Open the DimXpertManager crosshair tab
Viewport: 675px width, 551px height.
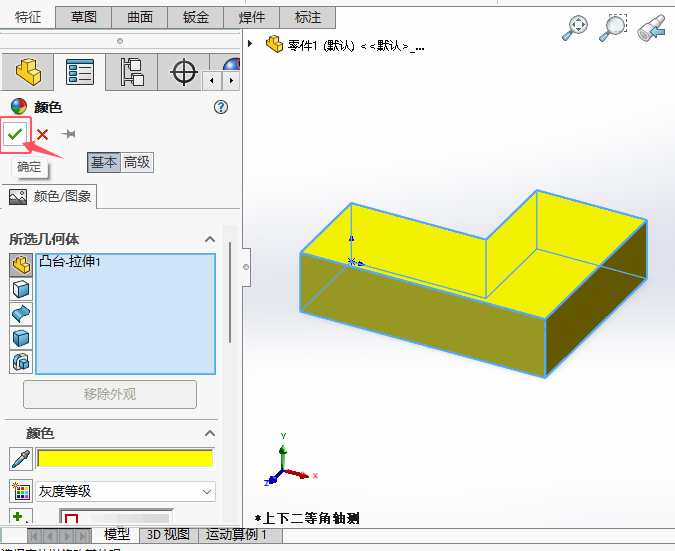point(184,72)
